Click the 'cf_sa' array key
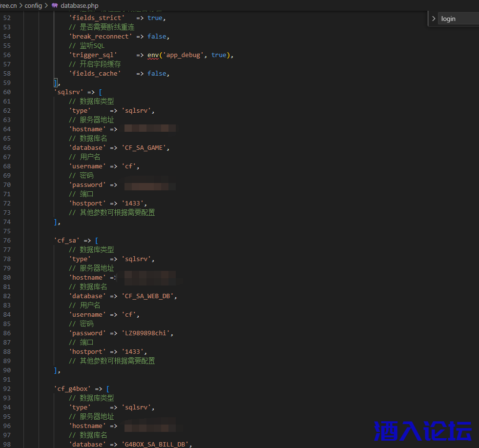This screenshot has height=448, width=479. (x=66, y=240)
